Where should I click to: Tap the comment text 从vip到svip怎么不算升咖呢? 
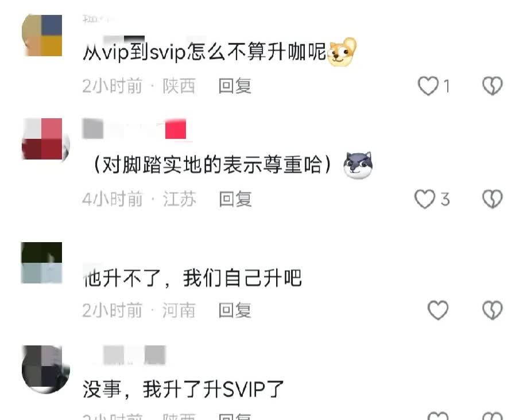tap(204, 52)
